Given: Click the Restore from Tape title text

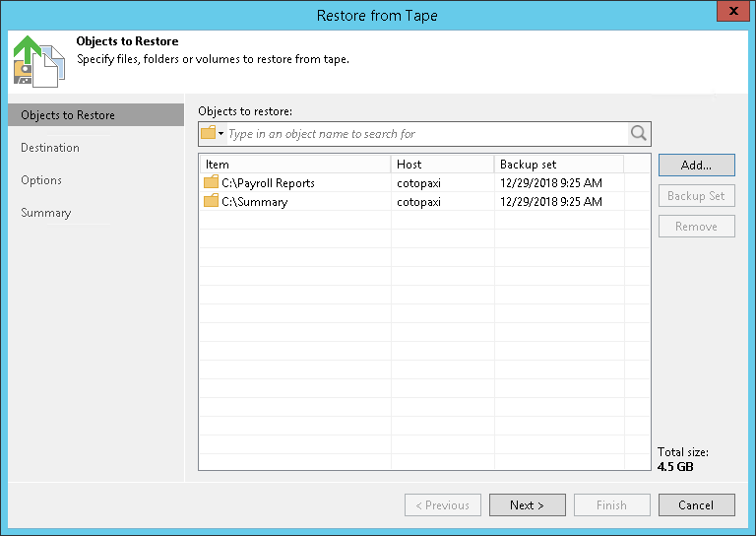Looking at the screenshot, I should click(x=377, y=16).
